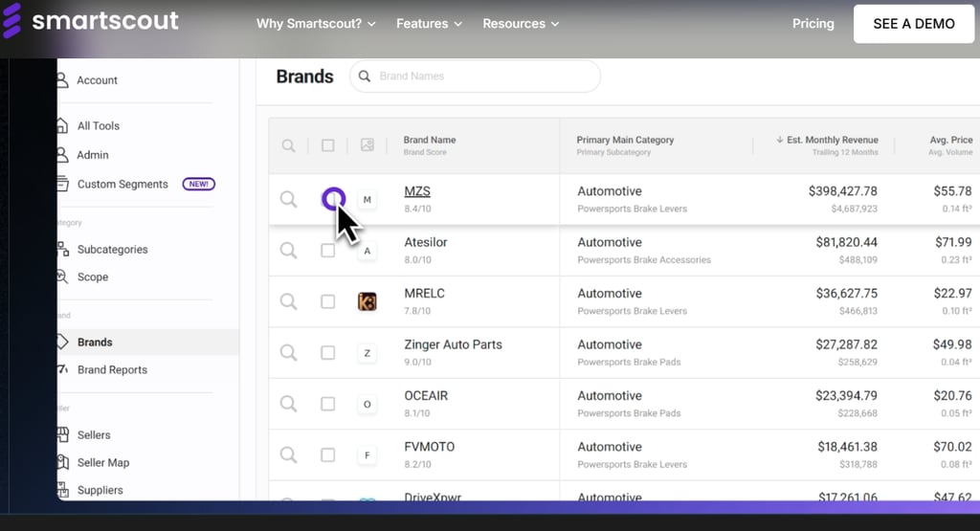This screenshot has width=980, height=531.
Task: Select the checkbox for the FVMOTO brand
Action: tap(327, 455)
